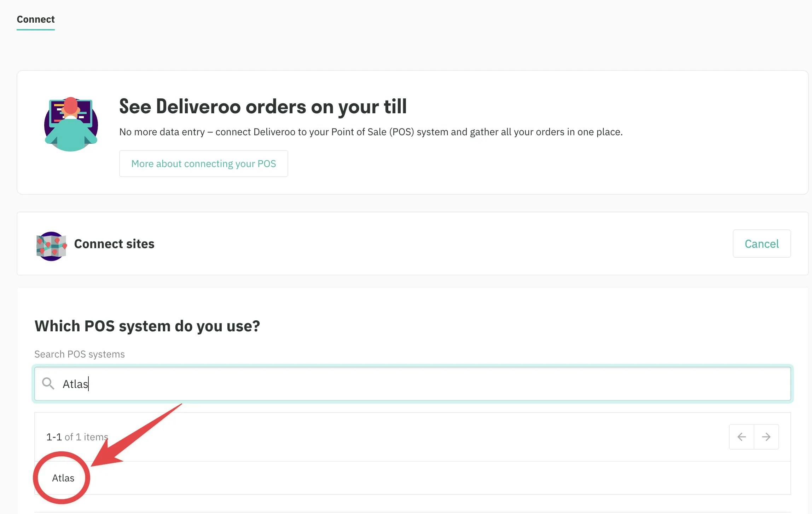Click the Which POS system heading
Viewport: 812px width, 514px height.
click(147, 326)
